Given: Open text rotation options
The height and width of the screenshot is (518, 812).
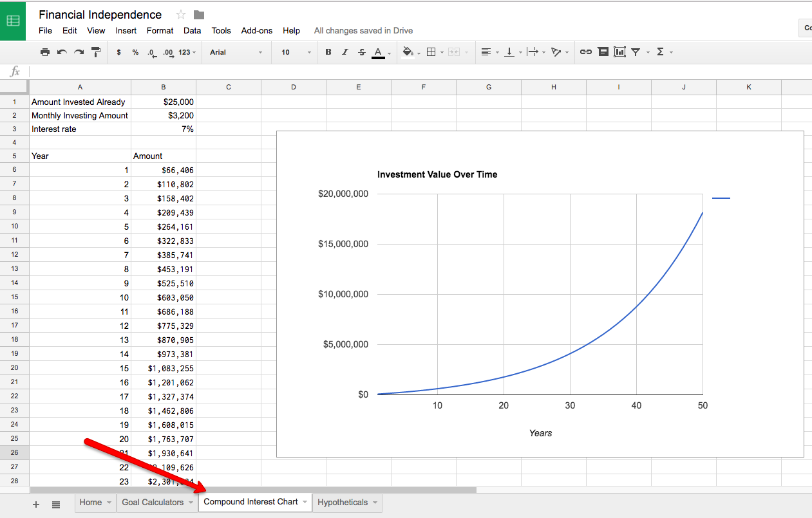Looking at the screenshot, I should (560, 52).
